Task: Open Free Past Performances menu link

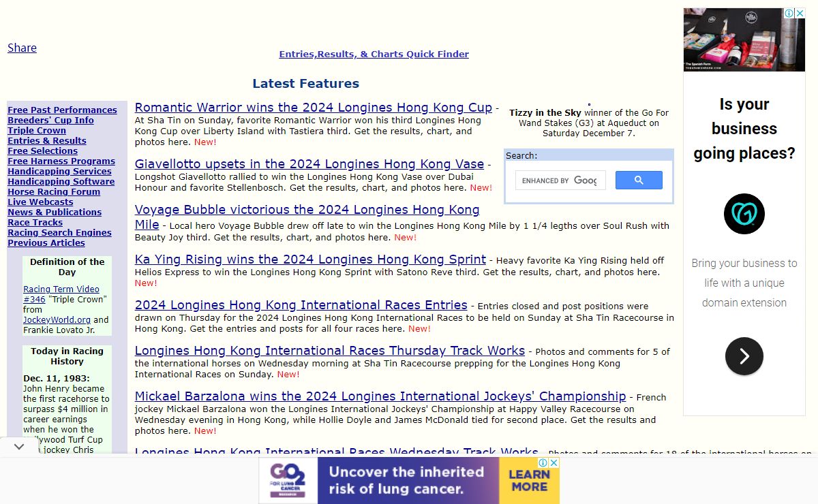Action: (62, 110)
